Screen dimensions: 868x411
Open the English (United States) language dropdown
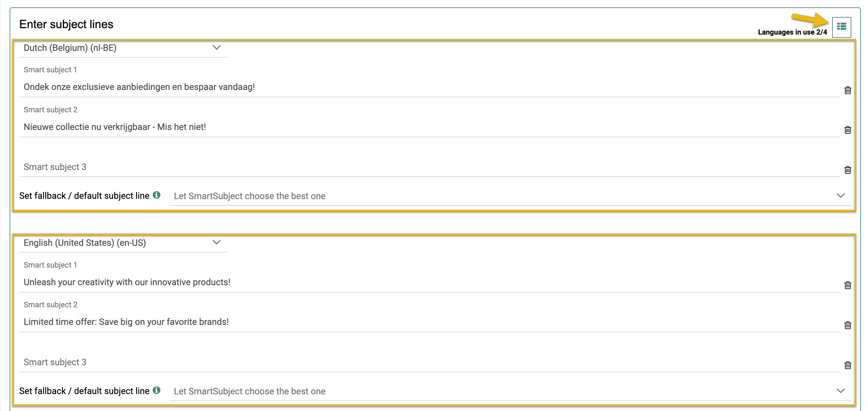coord(123,243)
